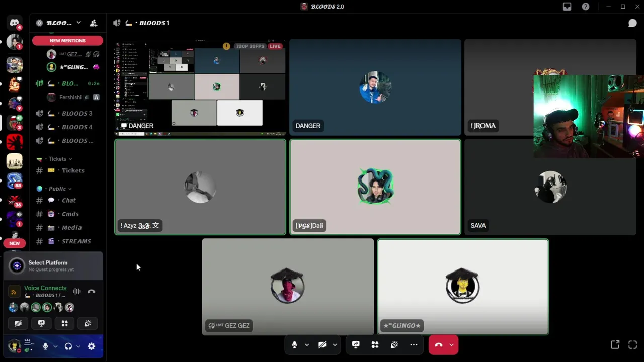Open microphone options chevron in call bar
Screen dimensions: 644x362
[x=306, y=345]
